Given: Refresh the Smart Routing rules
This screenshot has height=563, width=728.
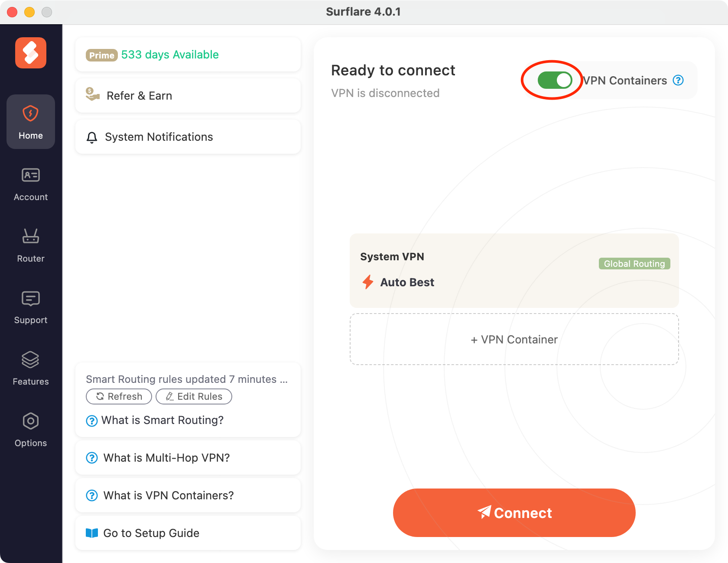Looking at the screenshot, I should click(x=119, y=396).
